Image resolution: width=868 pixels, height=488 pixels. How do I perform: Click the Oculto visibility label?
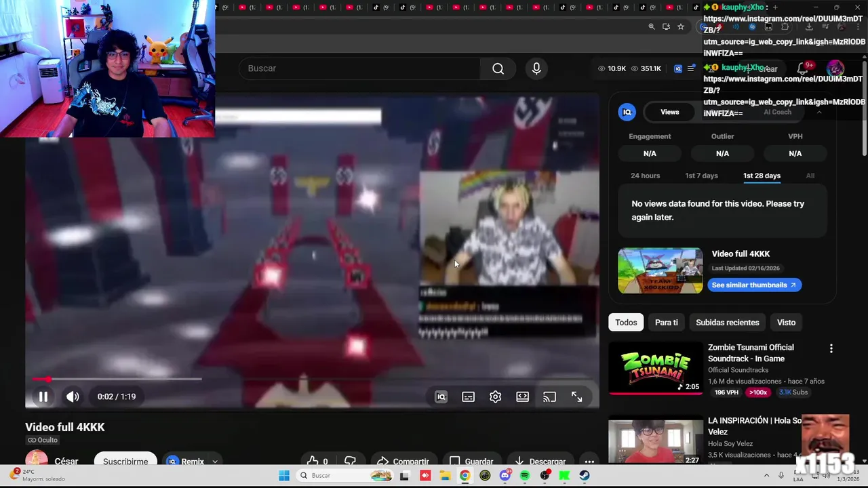43,440
